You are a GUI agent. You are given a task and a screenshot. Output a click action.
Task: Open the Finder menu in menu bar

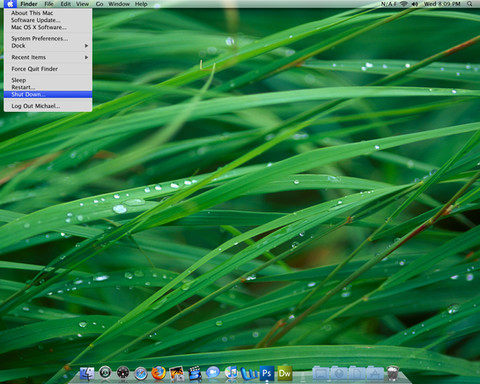[x=29, y=4]
